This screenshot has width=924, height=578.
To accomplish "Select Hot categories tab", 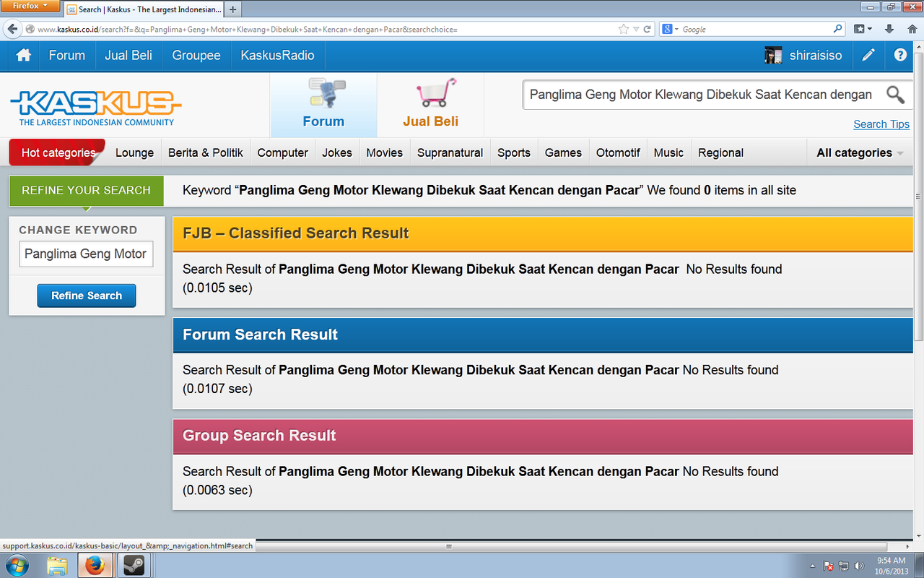I will (x=58, y=153).
